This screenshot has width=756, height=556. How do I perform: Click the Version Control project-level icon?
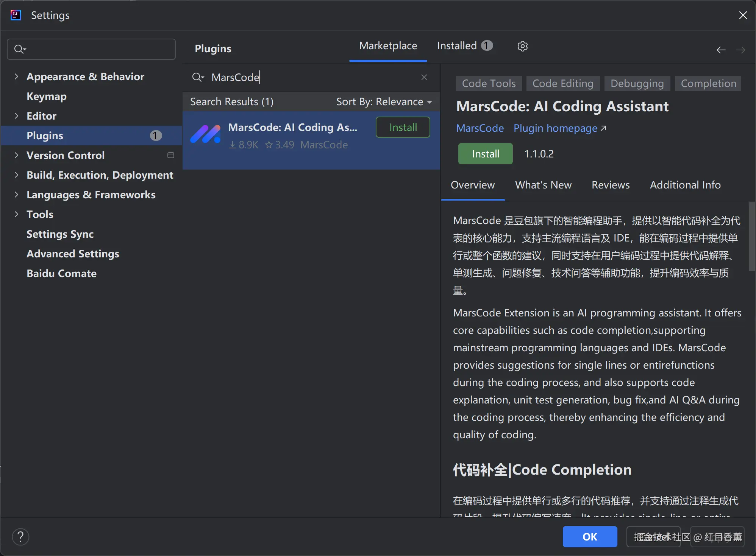point(171,155)
